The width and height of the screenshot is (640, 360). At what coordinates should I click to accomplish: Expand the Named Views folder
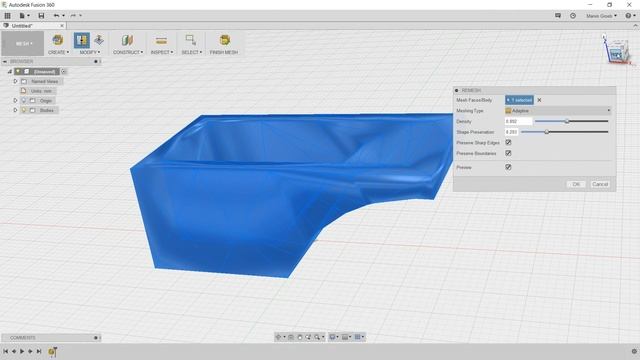(16, 81)
